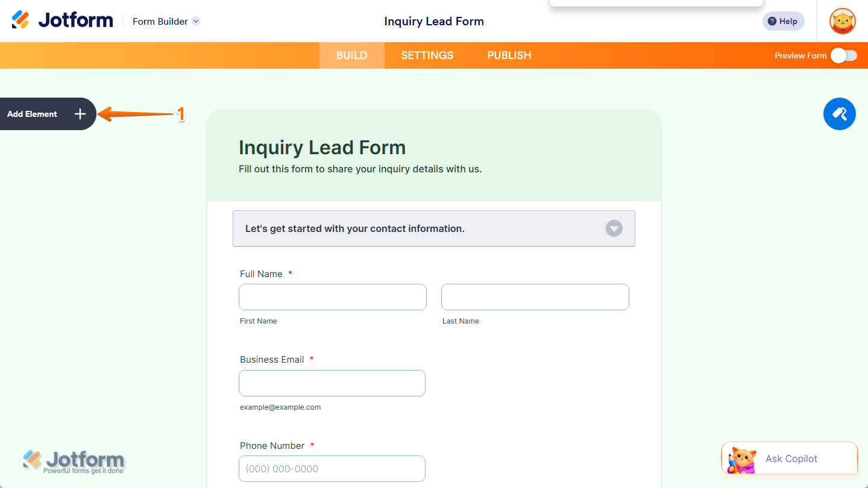Click the avatar icon in the top-right corner
This screenshot has height=488, width=868.
click(842, 21)
